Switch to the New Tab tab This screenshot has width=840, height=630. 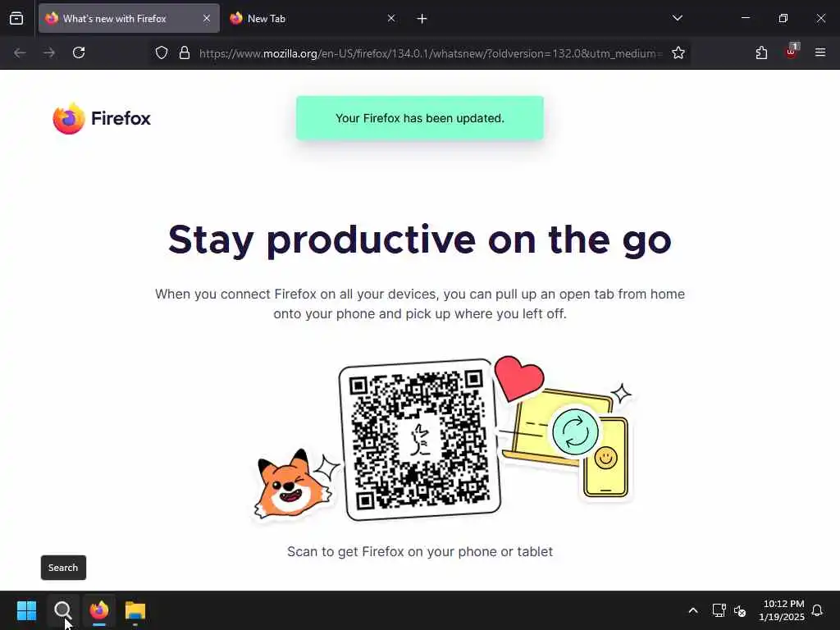313,18
